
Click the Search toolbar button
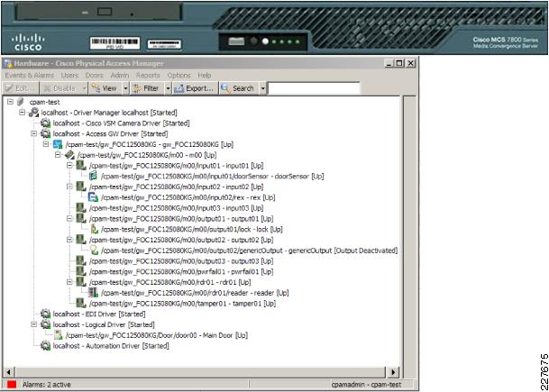(239, 88)
